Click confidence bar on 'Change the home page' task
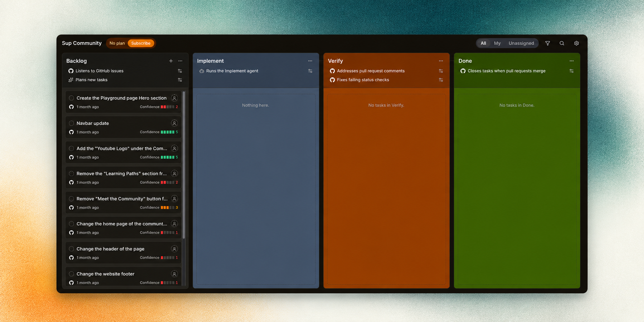The height and width of the screenshot is (322, 644). (167, 233)
